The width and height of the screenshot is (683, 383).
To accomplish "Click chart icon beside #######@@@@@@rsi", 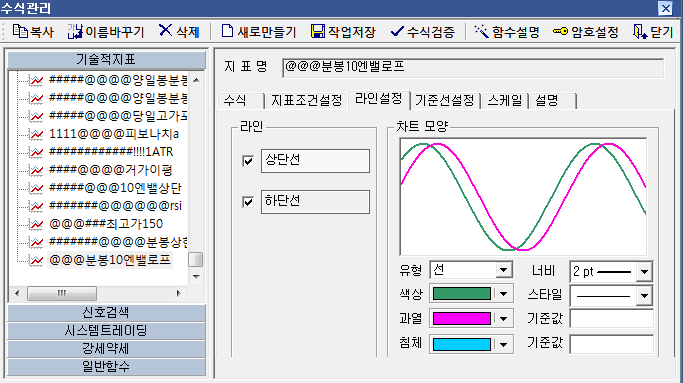I will pyautogui.click(x=36, y=206).
